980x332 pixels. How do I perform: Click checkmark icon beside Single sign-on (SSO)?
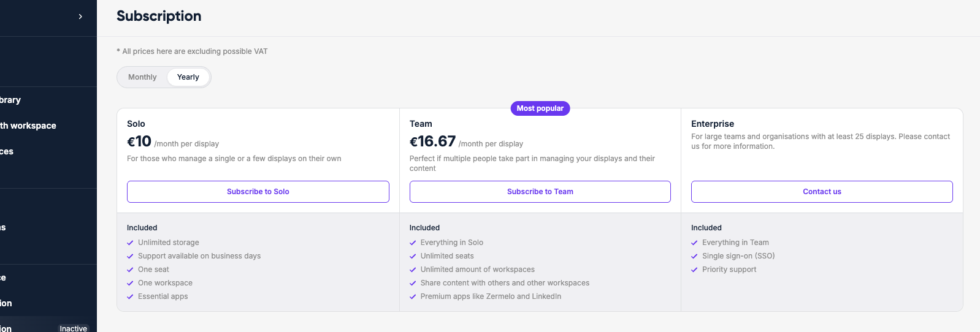(694, 257)
